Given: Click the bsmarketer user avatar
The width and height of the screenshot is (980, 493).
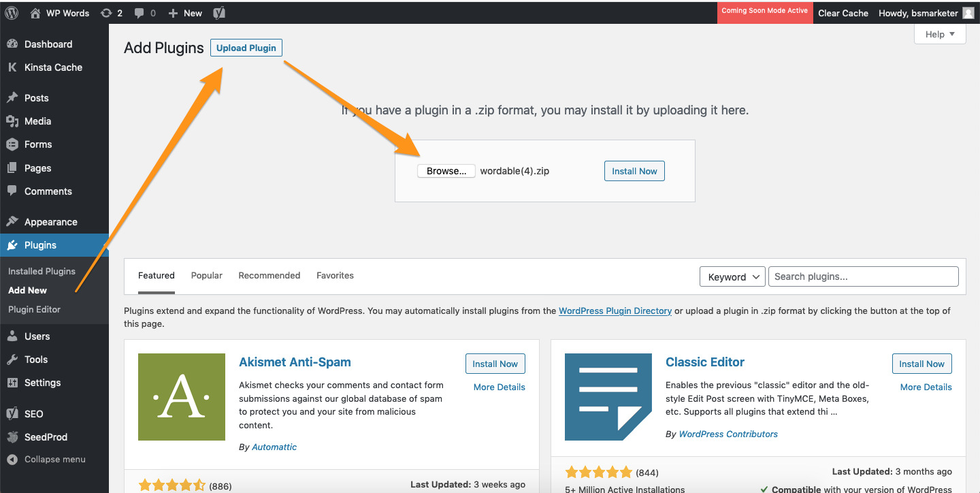Looking at the screenshot, I should [968, 13].
